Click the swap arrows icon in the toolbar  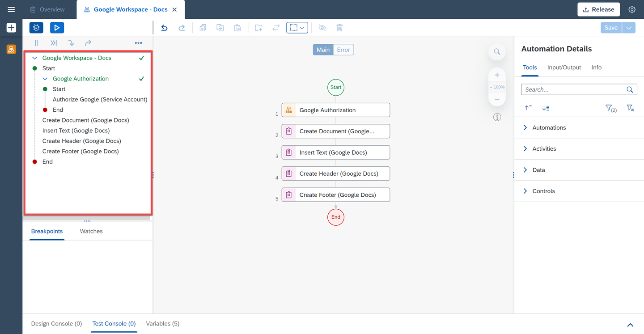coord(276,28)
